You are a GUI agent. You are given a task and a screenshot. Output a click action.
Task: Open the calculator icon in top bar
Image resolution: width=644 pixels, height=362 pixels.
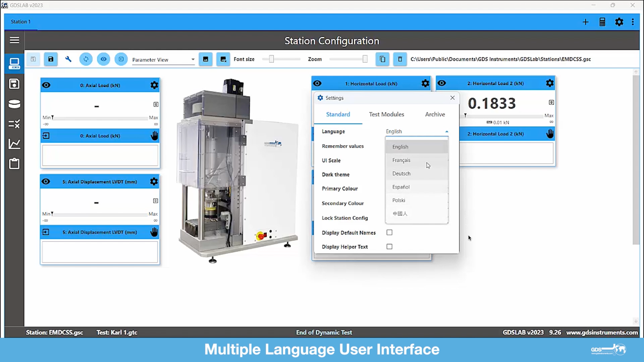[x=603, y=22]
